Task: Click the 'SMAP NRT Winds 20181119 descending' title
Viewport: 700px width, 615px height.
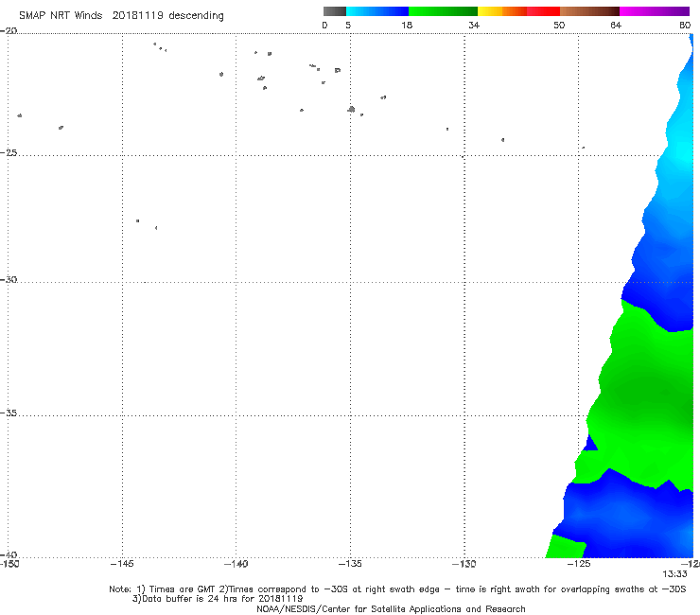Action: (121, 15)
